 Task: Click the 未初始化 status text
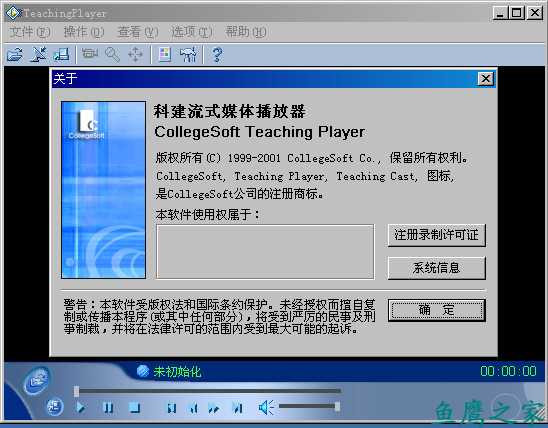[178, 371]
